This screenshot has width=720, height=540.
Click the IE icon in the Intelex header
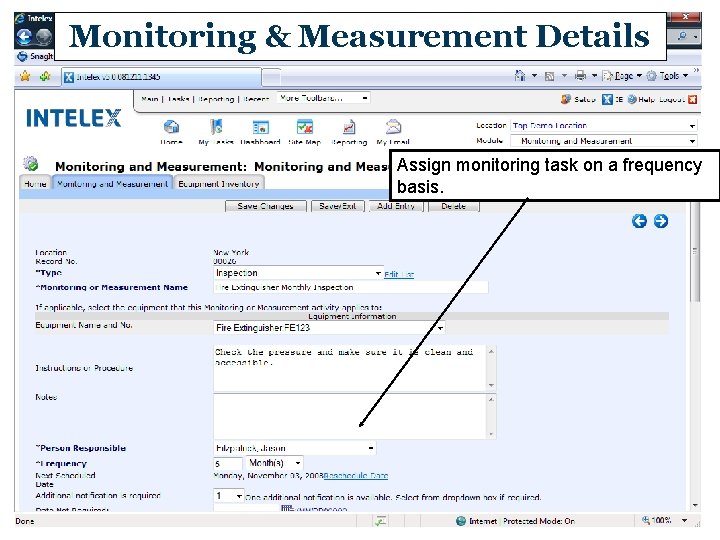607,99
